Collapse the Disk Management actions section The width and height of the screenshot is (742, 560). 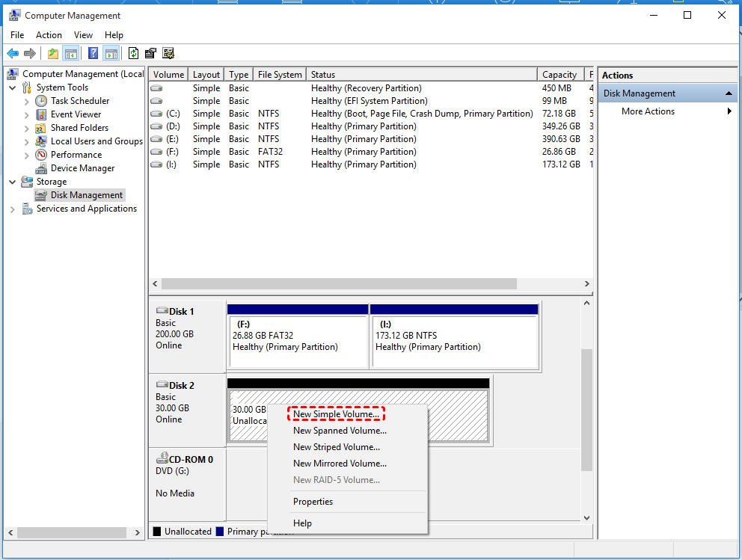[729, 93]
